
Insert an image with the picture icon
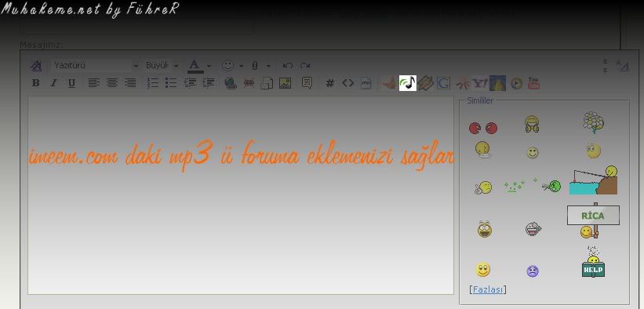coord(285,83)
